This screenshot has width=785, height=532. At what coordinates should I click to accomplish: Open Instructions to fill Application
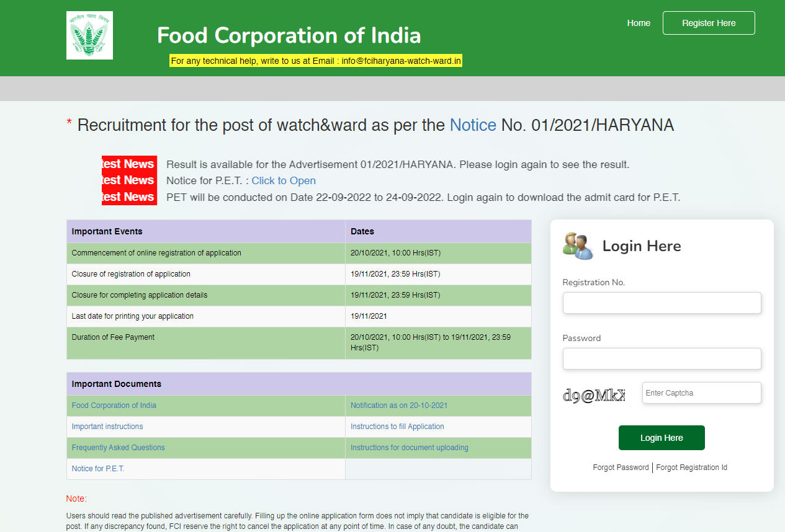click(397, 427)
